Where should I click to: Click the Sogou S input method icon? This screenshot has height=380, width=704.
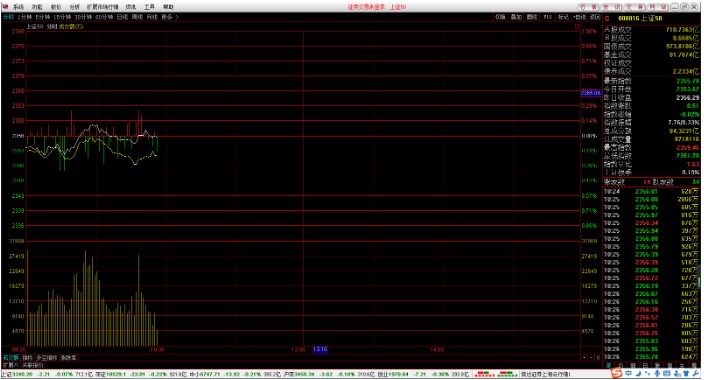617,373
